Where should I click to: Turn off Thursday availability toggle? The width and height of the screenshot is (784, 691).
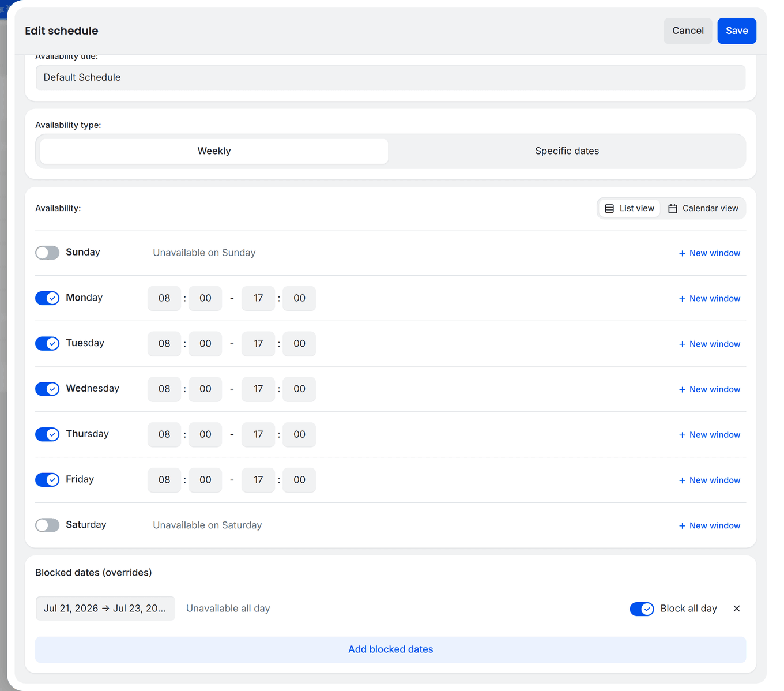[47, 434]
